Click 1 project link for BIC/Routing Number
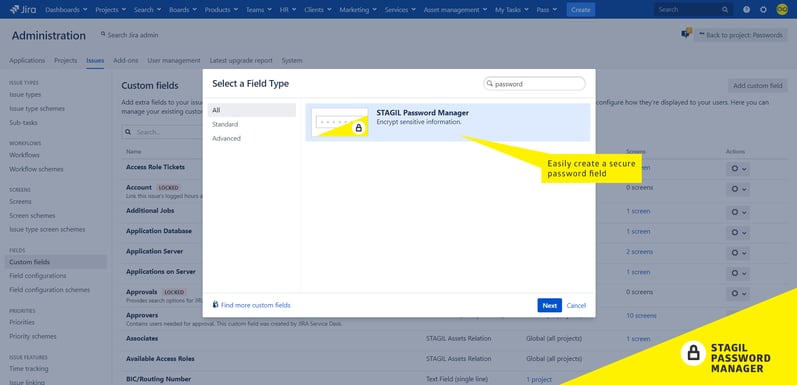 539,379
